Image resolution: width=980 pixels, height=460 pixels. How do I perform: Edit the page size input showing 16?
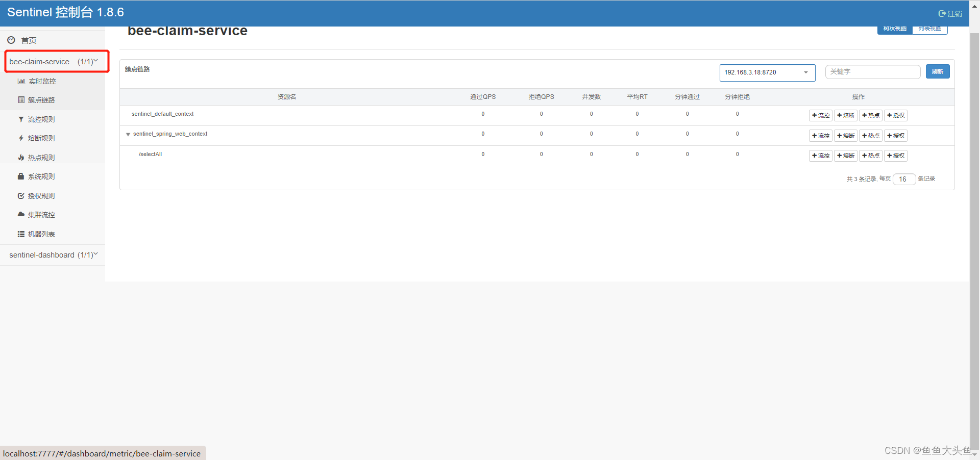(x=903, y=179)
